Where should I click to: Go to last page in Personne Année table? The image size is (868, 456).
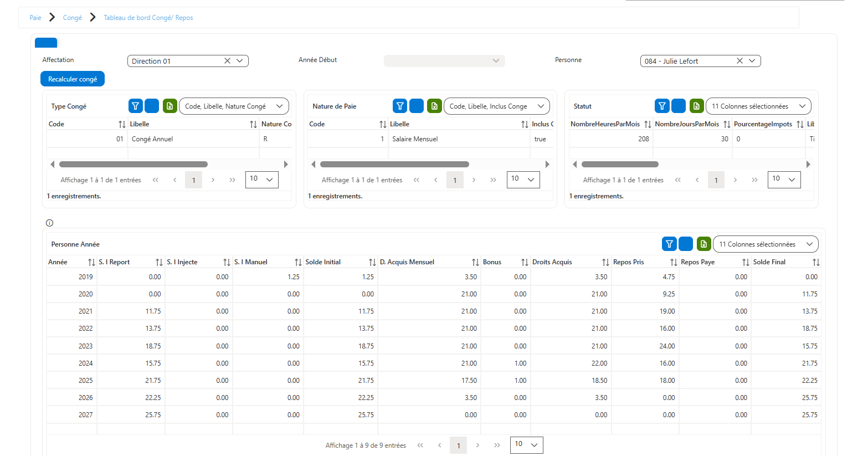pyautogui.click(x=497, y=445)
